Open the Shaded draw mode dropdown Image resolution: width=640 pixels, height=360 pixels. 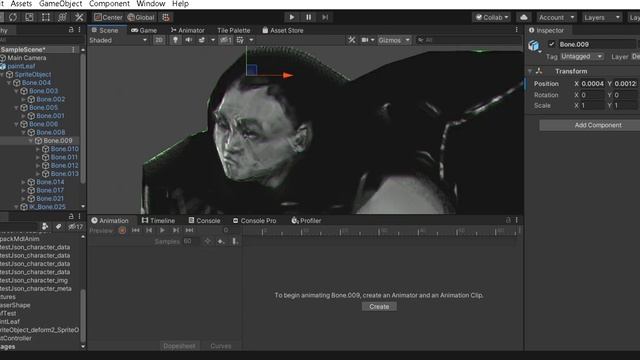tap(118, 40)
